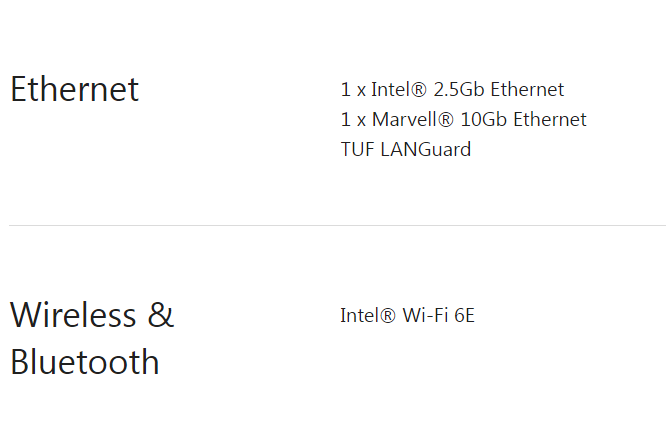Image resolution: width=666 pixels, height=437 pixels.
Task: Click the Intel Wi-Fi 6E spec line
Action: (x=407, y=315)
